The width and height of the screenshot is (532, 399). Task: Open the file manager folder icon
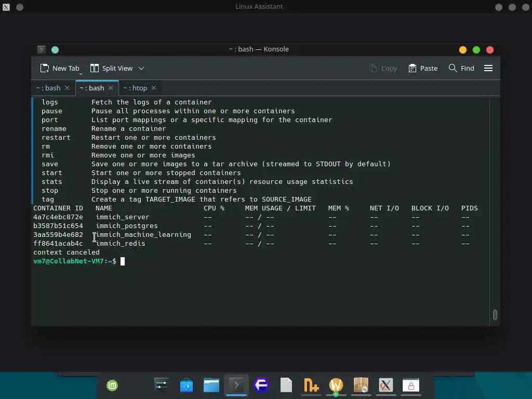pos(211,385)
